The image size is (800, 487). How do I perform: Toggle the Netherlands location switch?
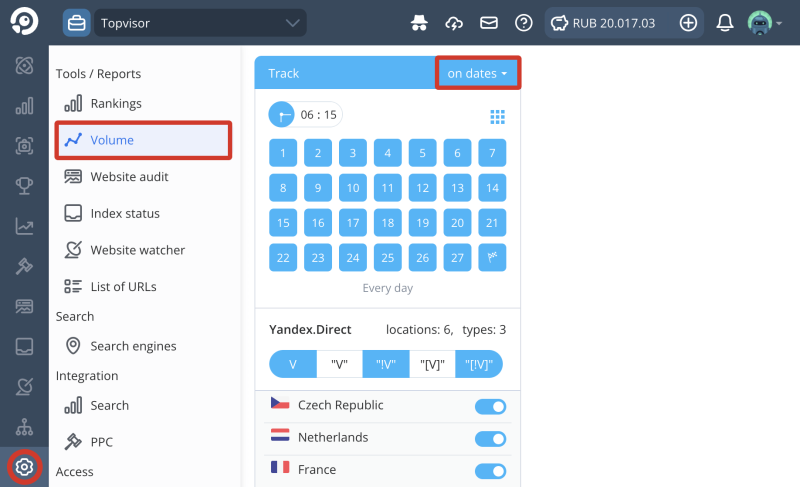490,439
